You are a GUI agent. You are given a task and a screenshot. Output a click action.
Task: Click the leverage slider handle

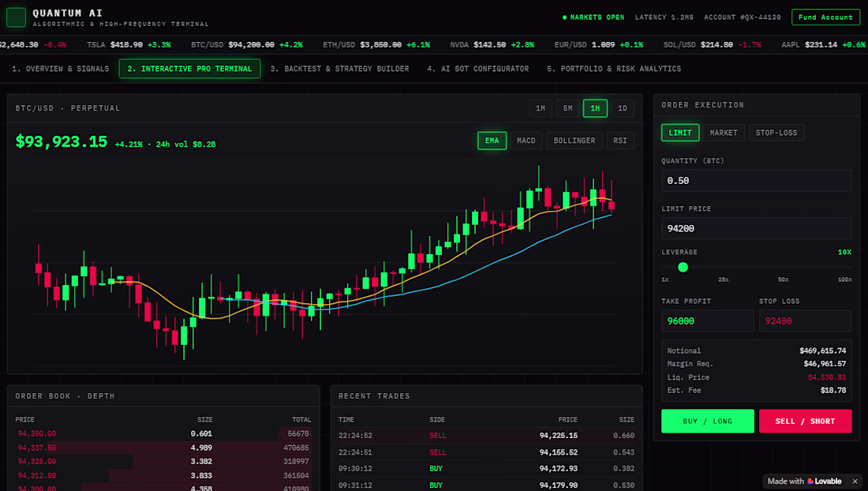click(x=683, y=268)
